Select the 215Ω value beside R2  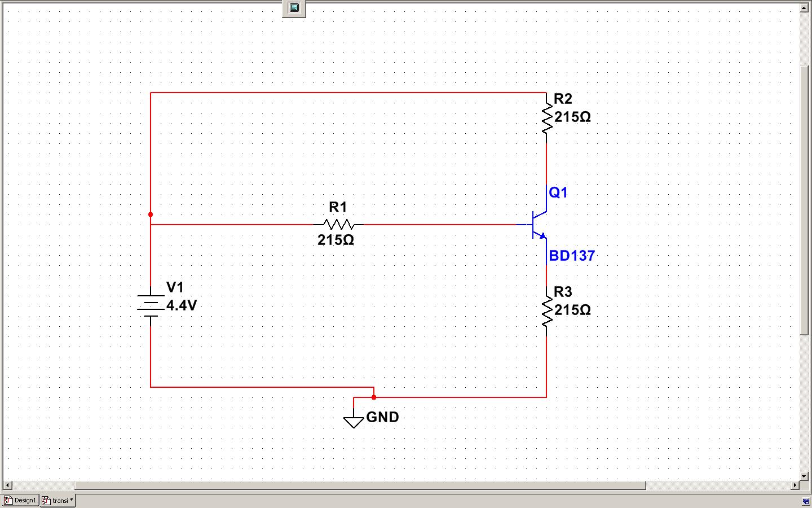[x=572, y=117]
